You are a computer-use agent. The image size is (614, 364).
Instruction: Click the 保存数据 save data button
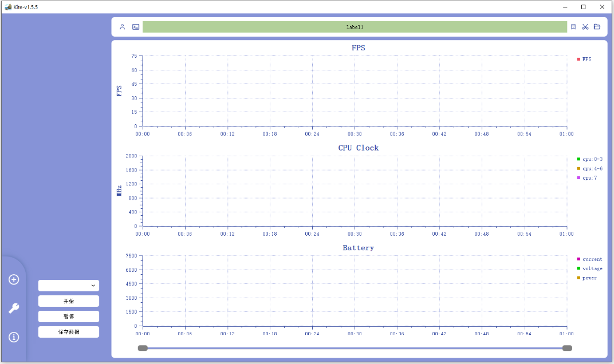pyautogui.click(x=68, y=331)
